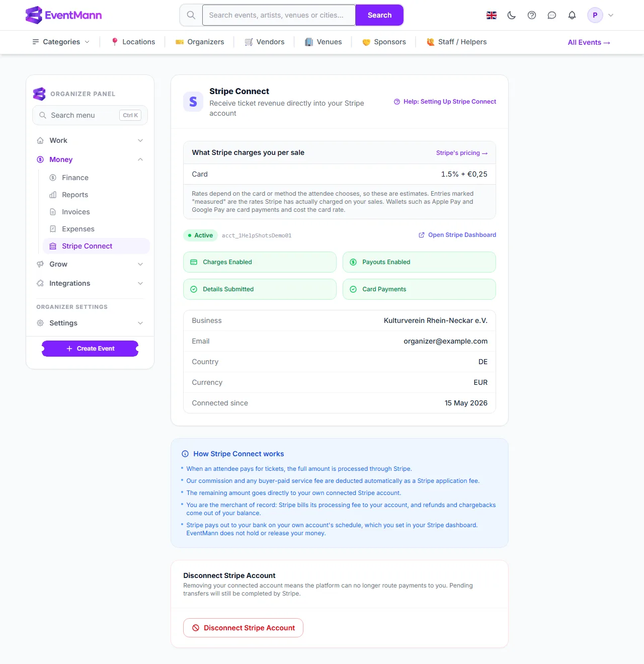Open the EventMann home logo

63,15
